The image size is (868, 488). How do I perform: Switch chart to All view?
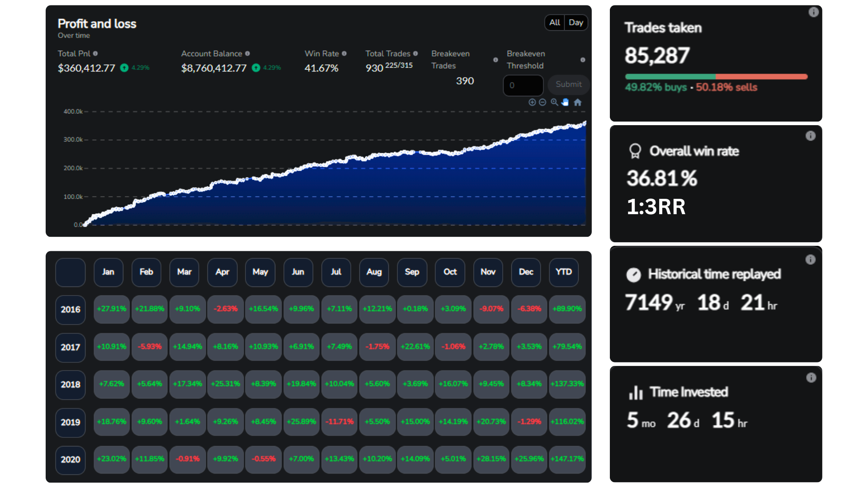(x=555, y=23)
